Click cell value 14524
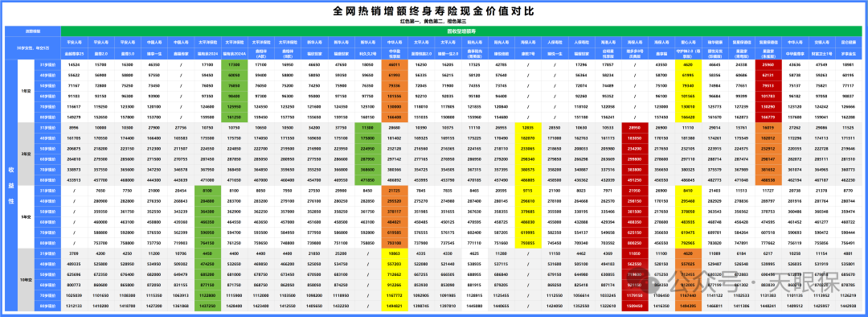This screenshot has width=868, height=317. point(74,65)
